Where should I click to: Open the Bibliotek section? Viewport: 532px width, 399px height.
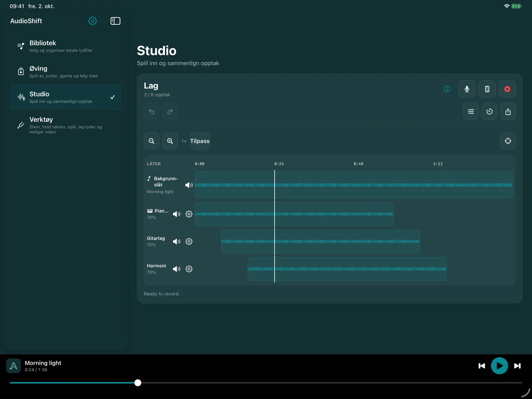66,46
